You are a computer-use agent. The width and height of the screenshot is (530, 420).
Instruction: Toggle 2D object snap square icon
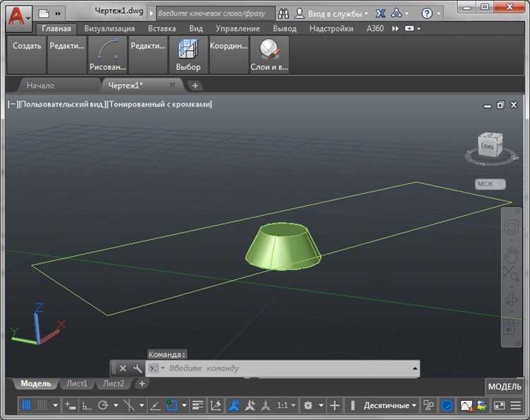(172, 404)
